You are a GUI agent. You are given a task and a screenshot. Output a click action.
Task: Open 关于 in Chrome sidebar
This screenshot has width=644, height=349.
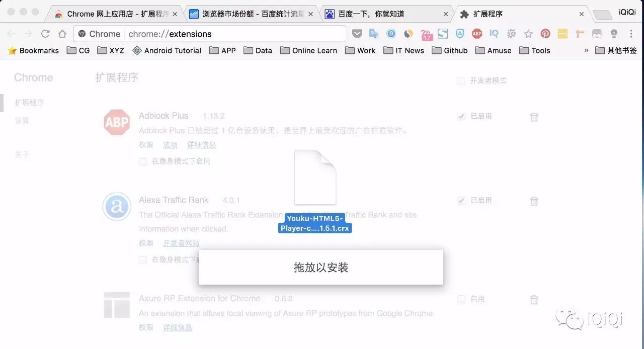[x=22, y=154]
